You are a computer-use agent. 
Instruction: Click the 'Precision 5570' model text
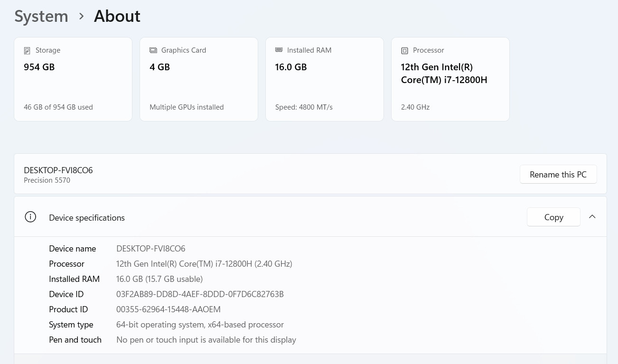point(47,180)
